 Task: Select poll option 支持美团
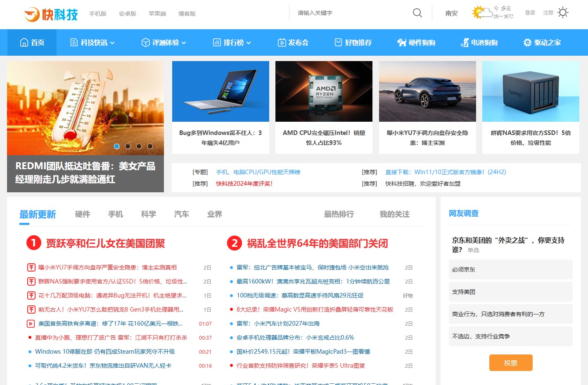[511, 292]
